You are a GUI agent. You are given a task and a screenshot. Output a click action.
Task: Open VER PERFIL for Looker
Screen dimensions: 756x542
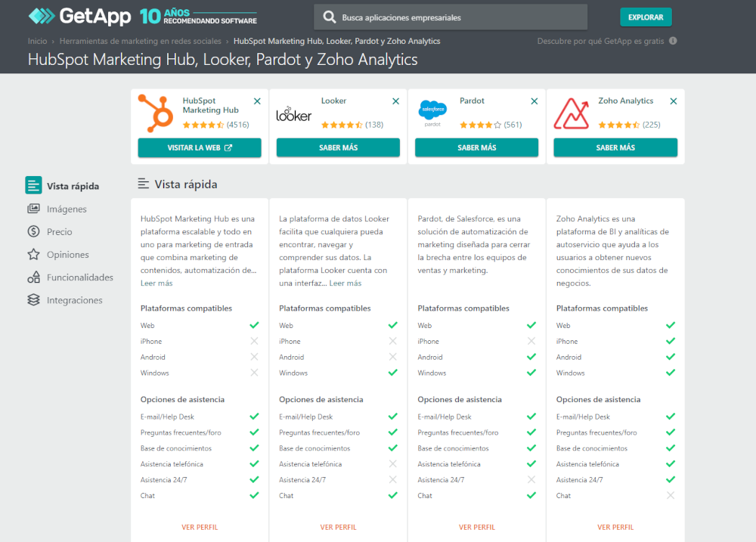pyautogui.click(x=338, y=527)
